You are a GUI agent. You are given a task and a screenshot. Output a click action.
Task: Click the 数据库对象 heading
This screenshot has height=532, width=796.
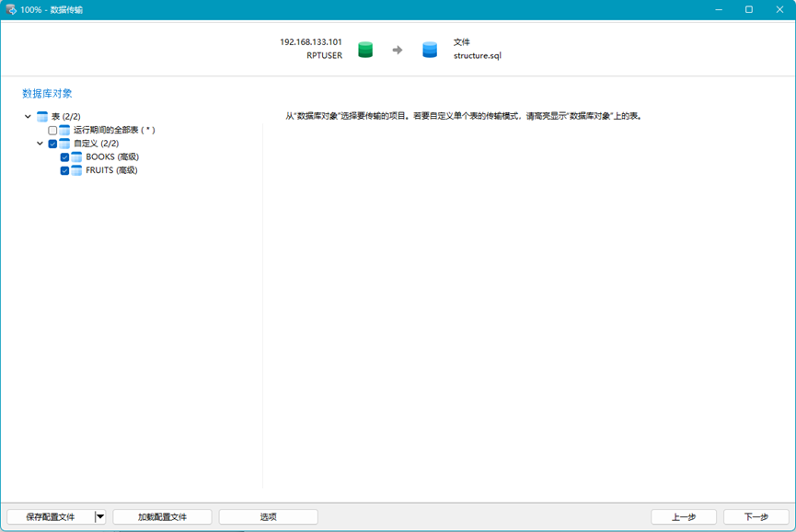(47, 93)
